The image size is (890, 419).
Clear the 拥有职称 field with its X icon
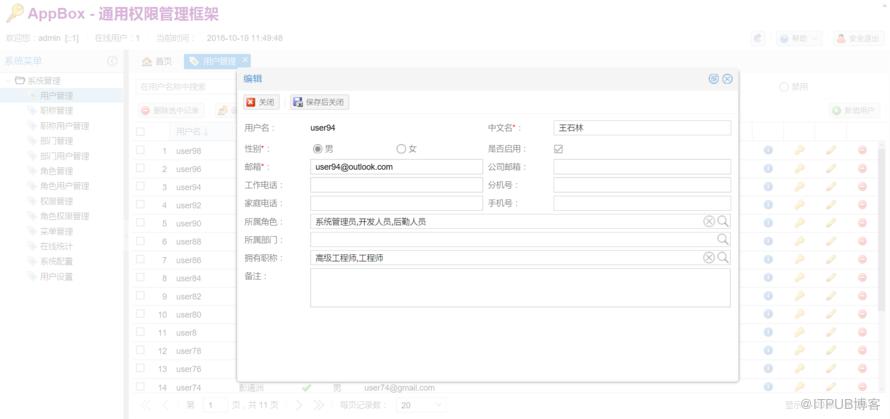tap(709, 258)
